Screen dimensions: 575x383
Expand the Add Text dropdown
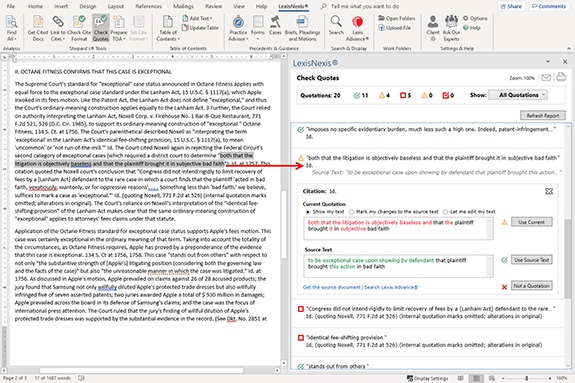click(x=197, y=18)
